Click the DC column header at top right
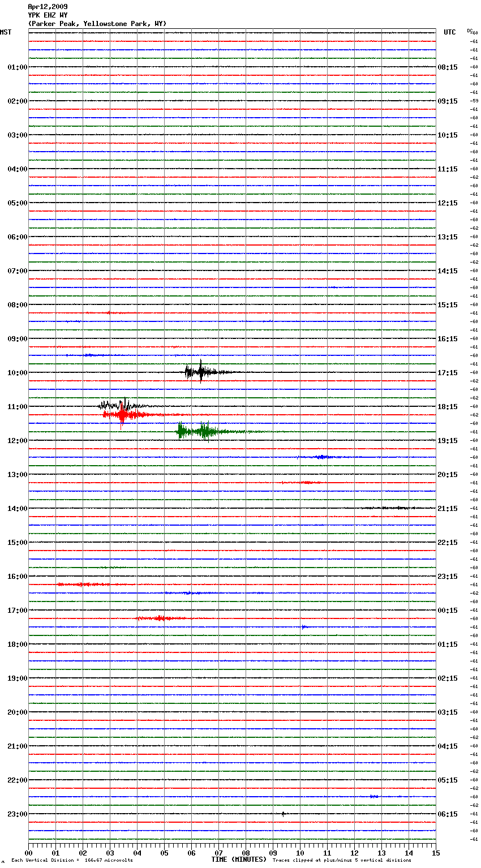Screen dimensions: 481x868 [470, 31]
